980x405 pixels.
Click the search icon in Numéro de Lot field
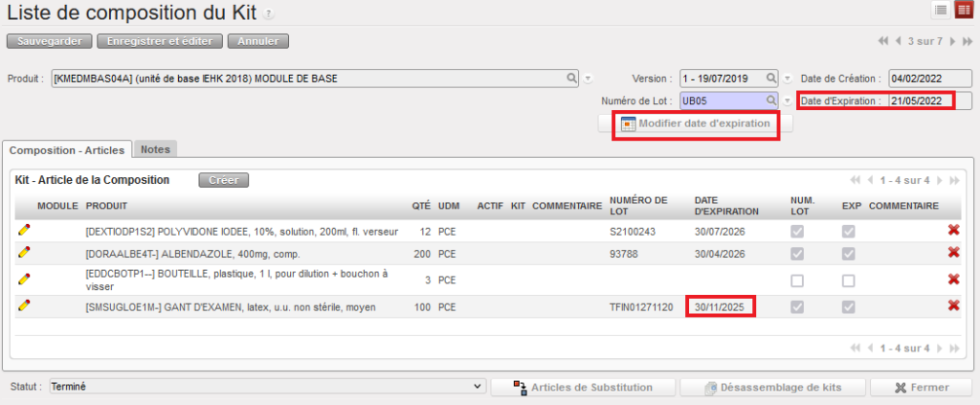[x=771, y=100]
